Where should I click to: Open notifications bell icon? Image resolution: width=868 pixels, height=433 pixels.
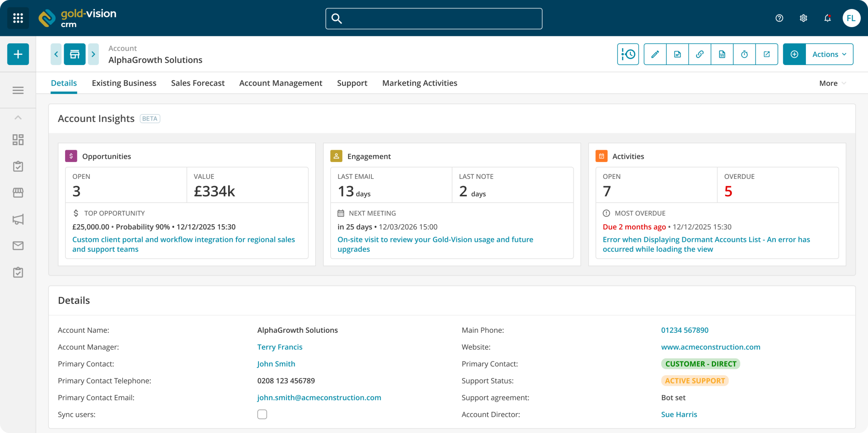(828, 18)
